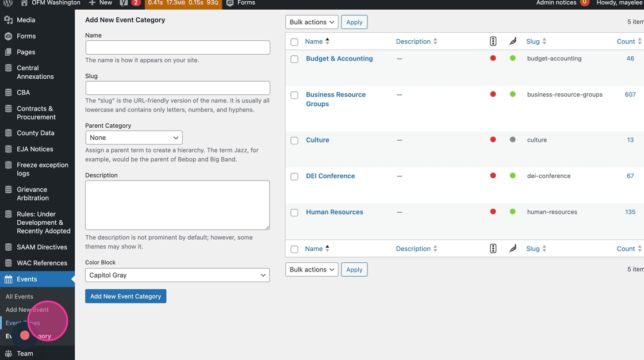
Task: Check the Budget & Accounting row checkbox
Action: tap(294, 59)
